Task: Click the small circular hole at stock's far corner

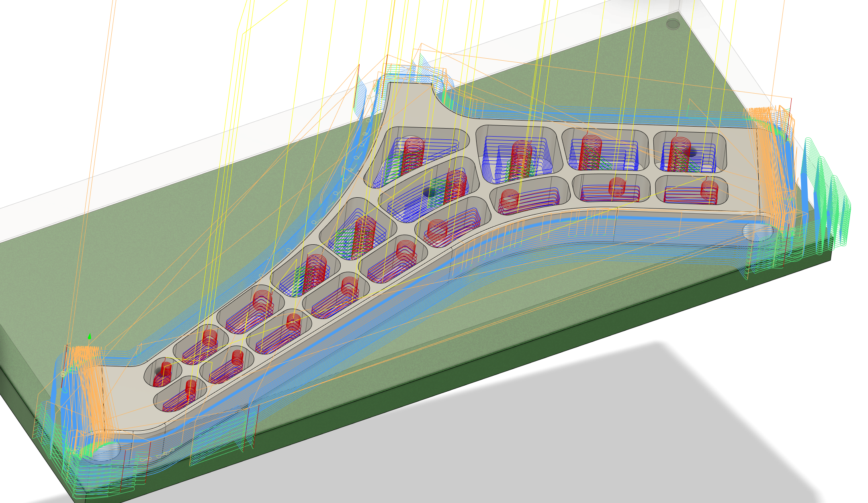Action: tap(673, 24)
